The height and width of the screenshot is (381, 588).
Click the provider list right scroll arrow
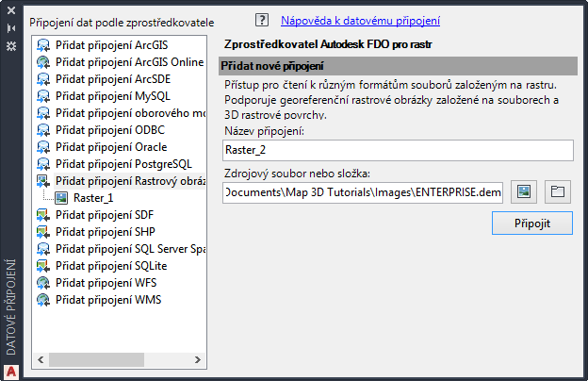tap(198, 360)
